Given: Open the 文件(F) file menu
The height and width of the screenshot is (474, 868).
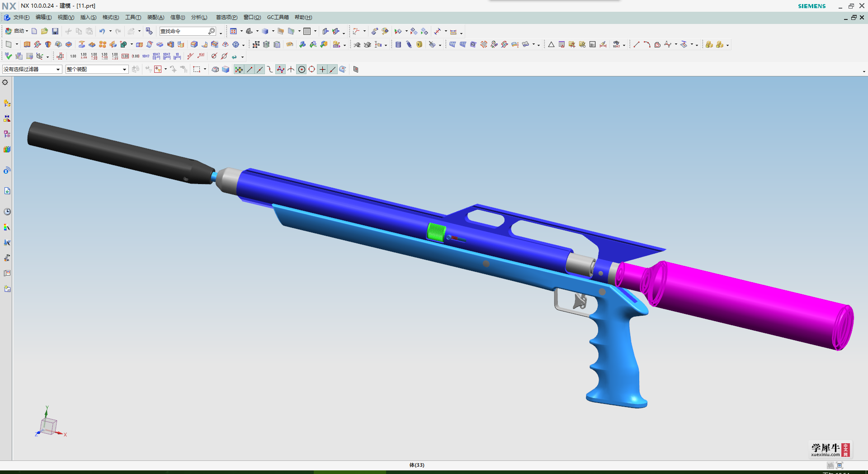Looking at the screenshot, I should click(x=21, y=17).
